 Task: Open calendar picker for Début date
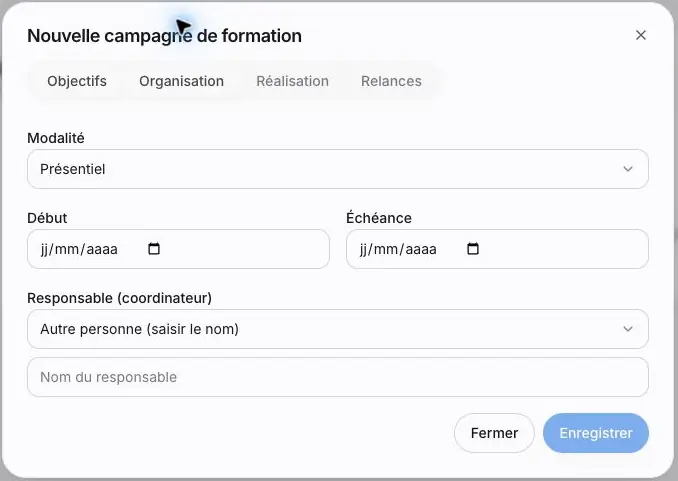click(x=154, y=249)
